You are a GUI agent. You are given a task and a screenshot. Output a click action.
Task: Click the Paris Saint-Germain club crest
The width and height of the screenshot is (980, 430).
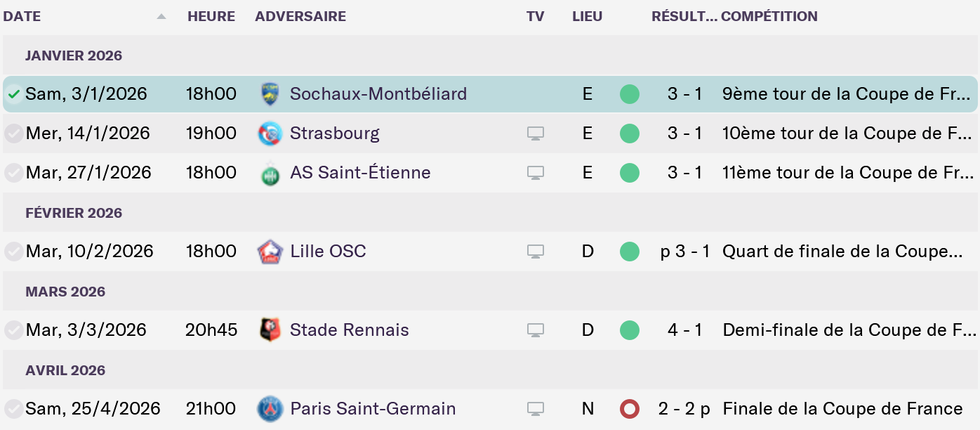(270, 409)
